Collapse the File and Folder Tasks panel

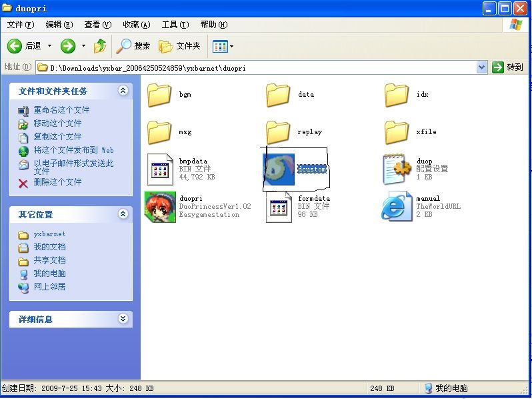tap(123, 91)
